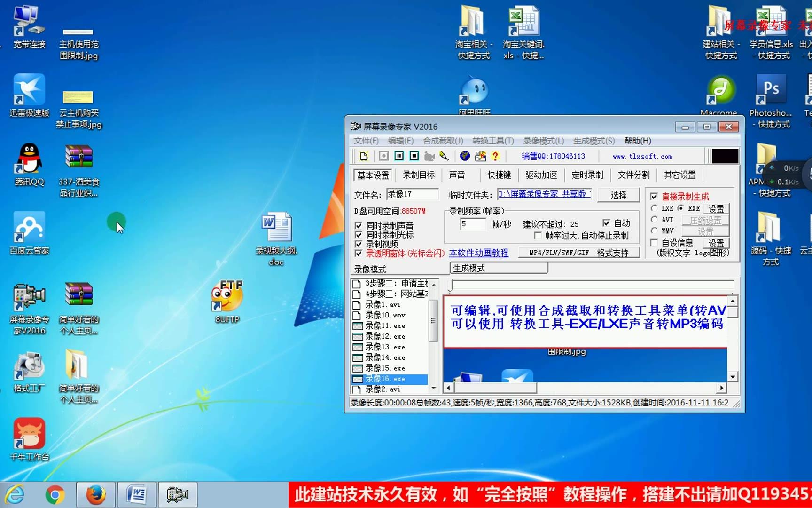812x508 pixels.
Task: Click 设置 button next to EXE
Action: pyautogui.click(x=716, y=208)
